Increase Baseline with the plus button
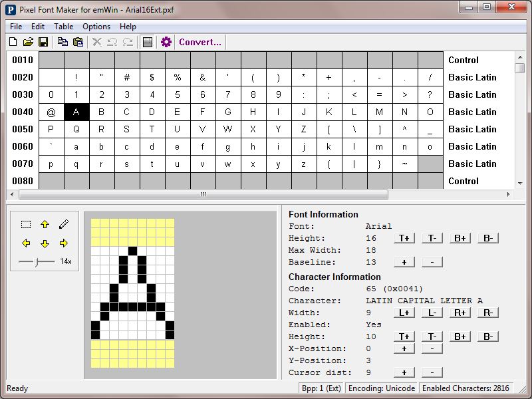Screen dimensions: 532x399 [404, 262]
